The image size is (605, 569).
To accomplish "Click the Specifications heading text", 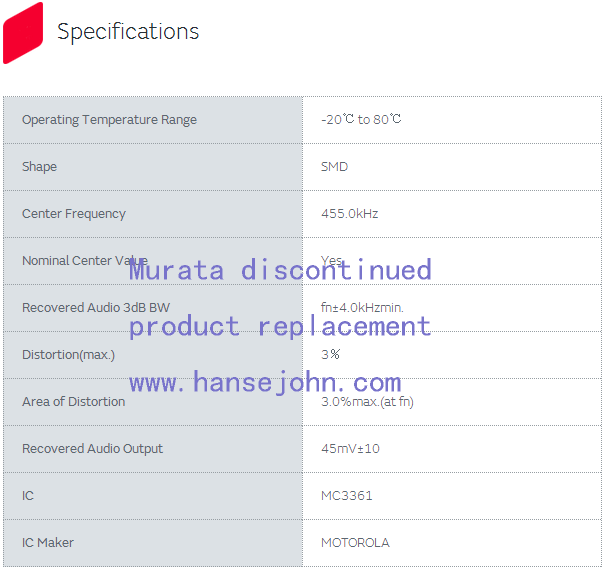I will tap(128, 32).
